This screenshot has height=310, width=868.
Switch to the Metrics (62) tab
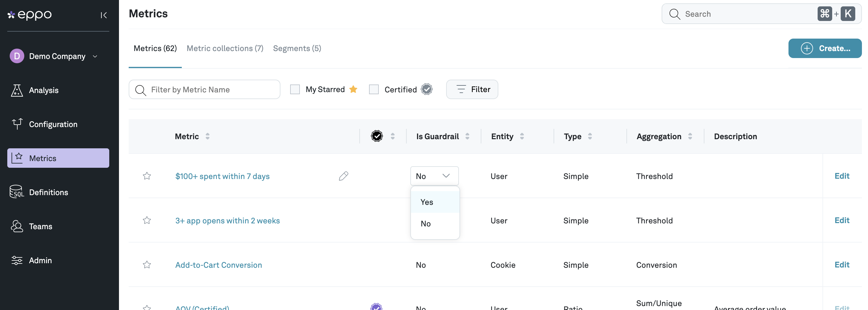tap(155, 48)
